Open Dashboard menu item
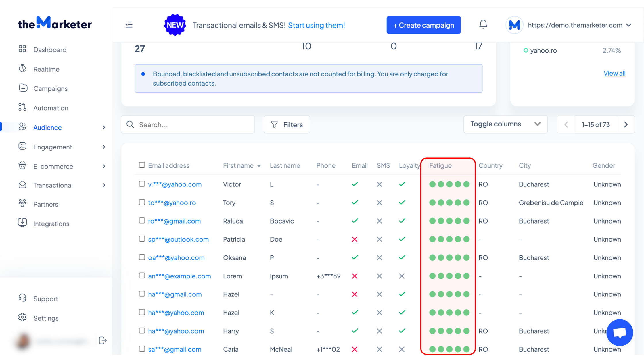644x362 pixels. 50,49
